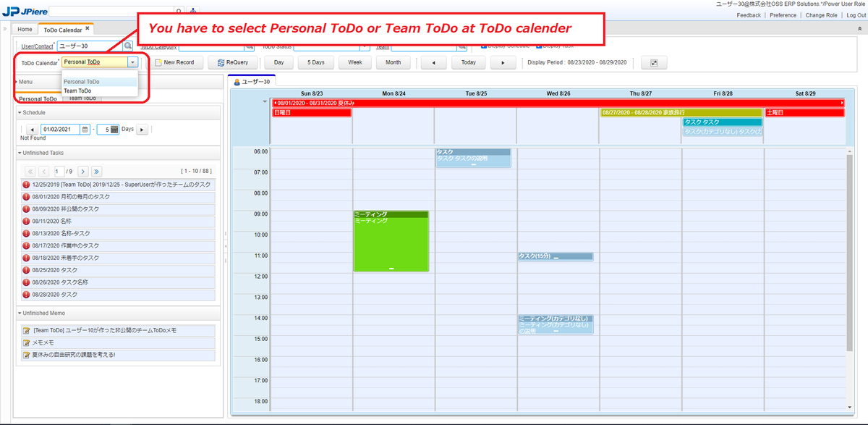This screenshot has height=425, width=868.
Task: Close the ToDo Calendar tab
Action: point(88,29)
